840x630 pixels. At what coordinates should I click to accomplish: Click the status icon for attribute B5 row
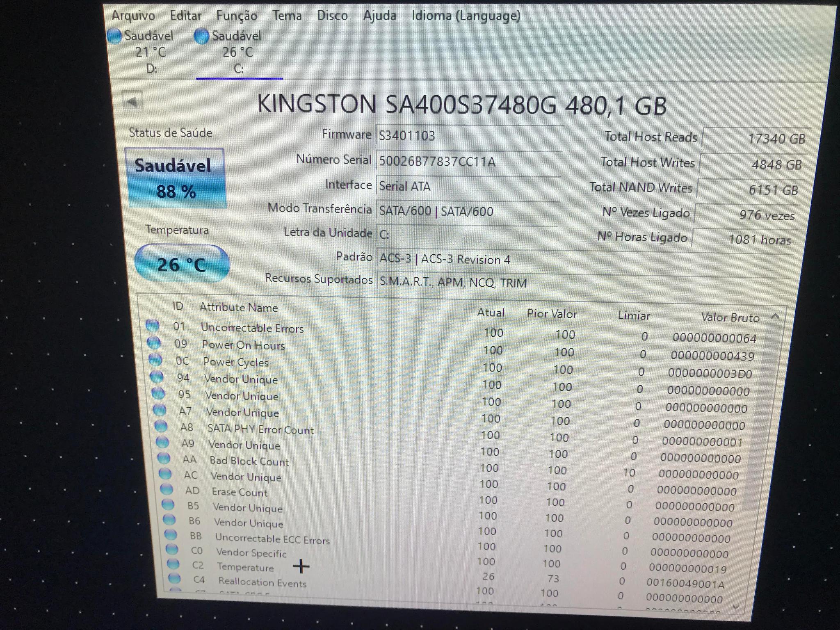tap(168, 504)
